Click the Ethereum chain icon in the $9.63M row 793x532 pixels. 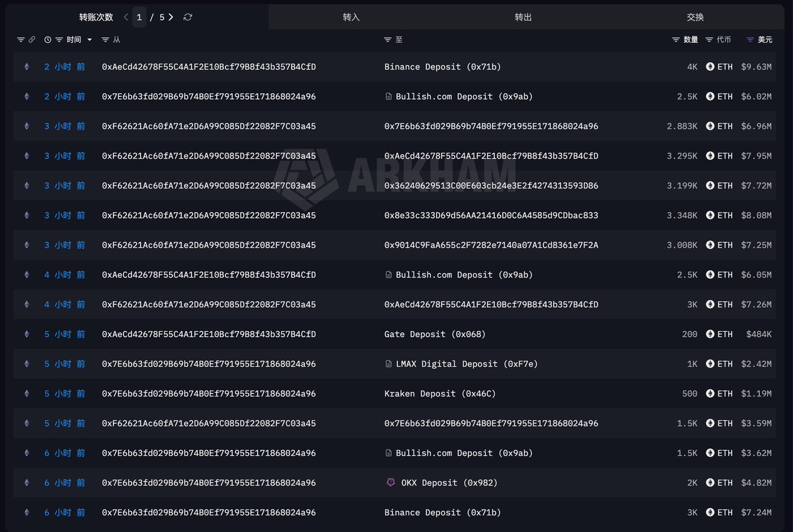pos(27,67)
